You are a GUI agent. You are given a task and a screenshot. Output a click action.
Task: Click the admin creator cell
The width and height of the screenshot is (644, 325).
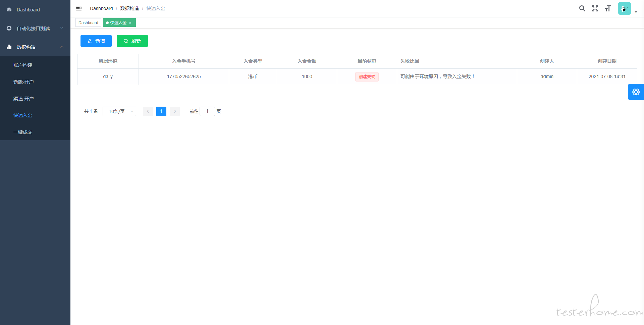(x=547, y=76)
